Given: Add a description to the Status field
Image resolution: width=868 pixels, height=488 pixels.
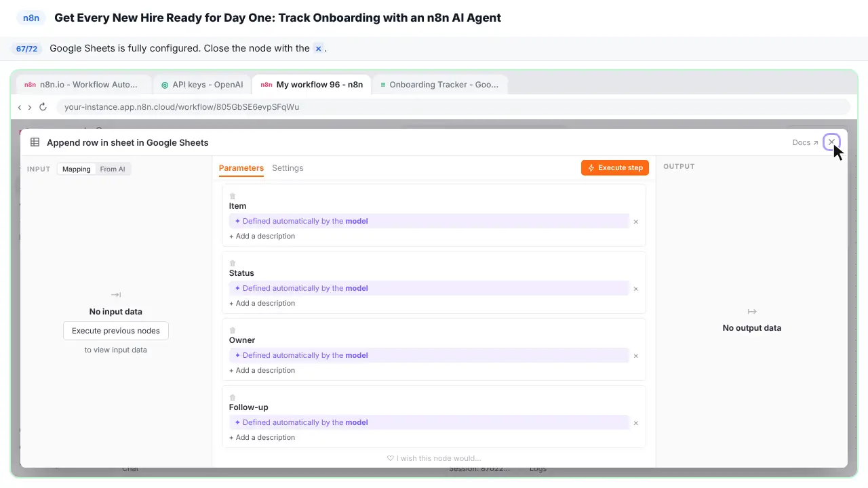Looking at the screenshot, I should [262, 304].
